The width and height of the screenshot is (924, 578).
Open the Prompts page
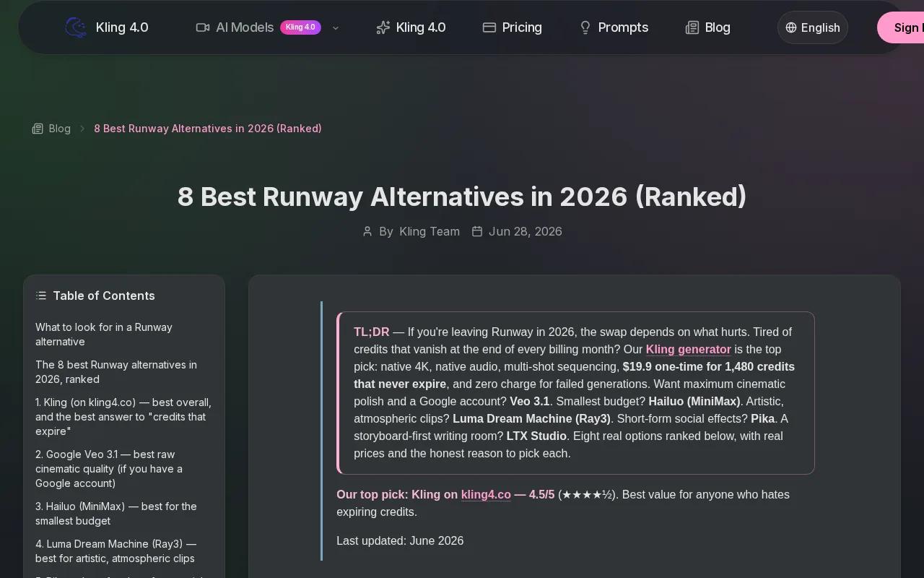coord(614,27)
